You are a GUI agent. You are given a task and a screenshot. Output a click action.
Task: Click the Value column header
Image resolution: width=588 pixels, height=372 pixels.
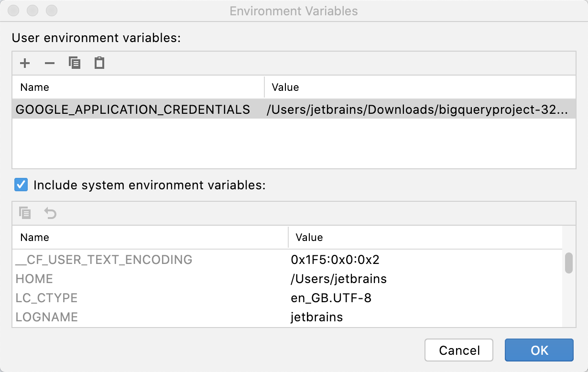(285, 87)
